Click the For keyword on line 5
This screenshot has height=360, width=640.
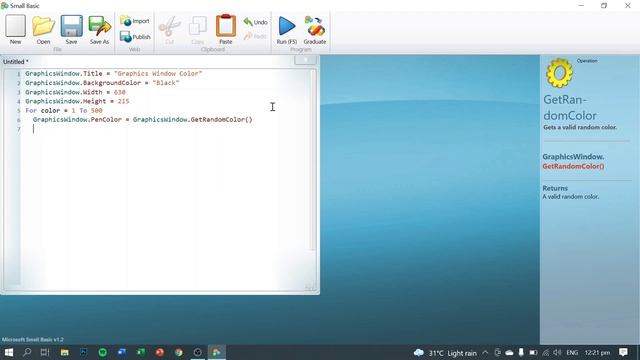pyautogui.click(x=31, y=111)
